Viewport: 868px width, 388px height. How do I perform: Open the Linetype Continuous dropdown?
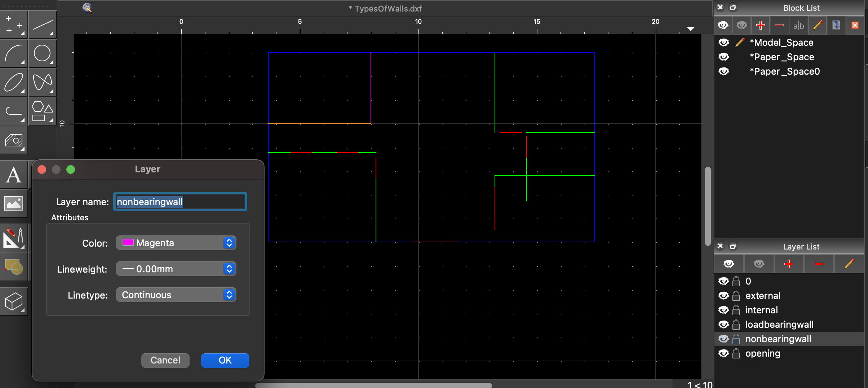[176, 295]
